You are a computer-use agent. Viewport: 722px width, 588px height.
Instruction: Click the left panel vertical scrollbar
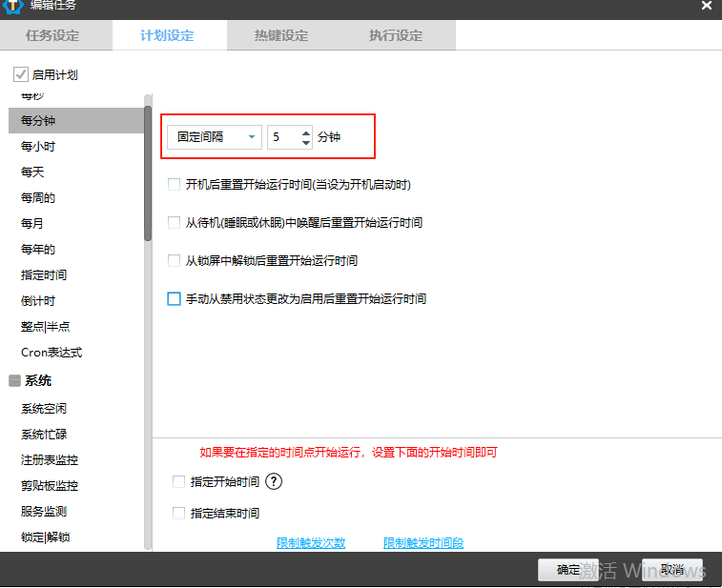tap(148, 172)
